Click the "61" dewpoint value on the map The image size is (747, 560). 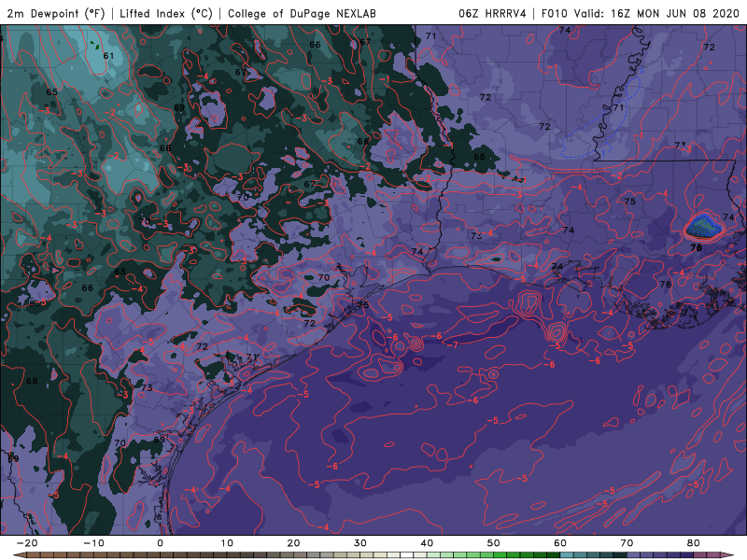coord(108,56)
